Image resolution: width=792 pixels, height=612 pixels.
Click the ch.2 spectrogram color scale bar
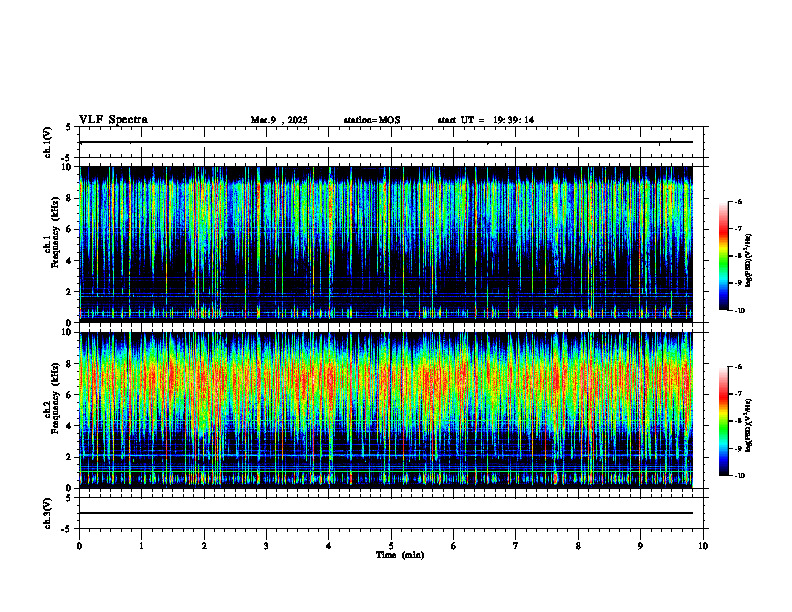(724, 421)
